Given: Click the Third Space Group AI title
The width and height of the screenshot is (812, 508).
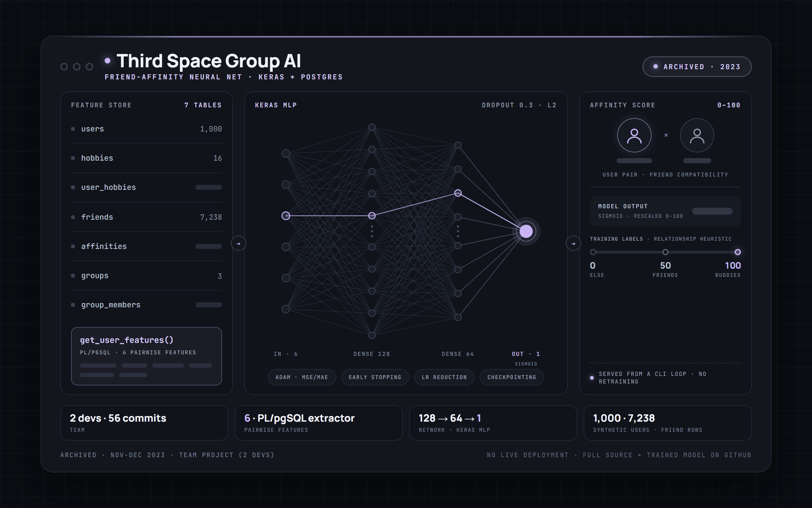Looking at the screenshot, I should [x=209, y=61].
